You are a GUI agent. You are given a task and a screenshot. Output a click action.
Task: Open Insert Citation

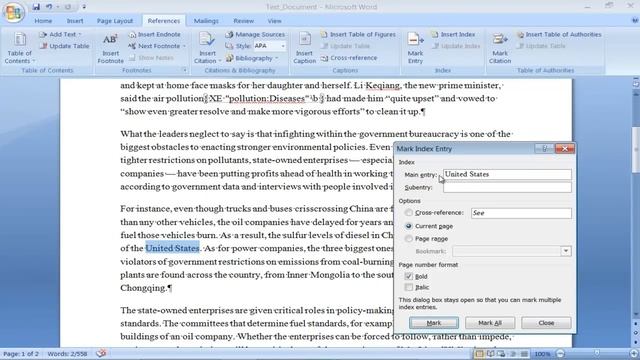pos(207,48)
